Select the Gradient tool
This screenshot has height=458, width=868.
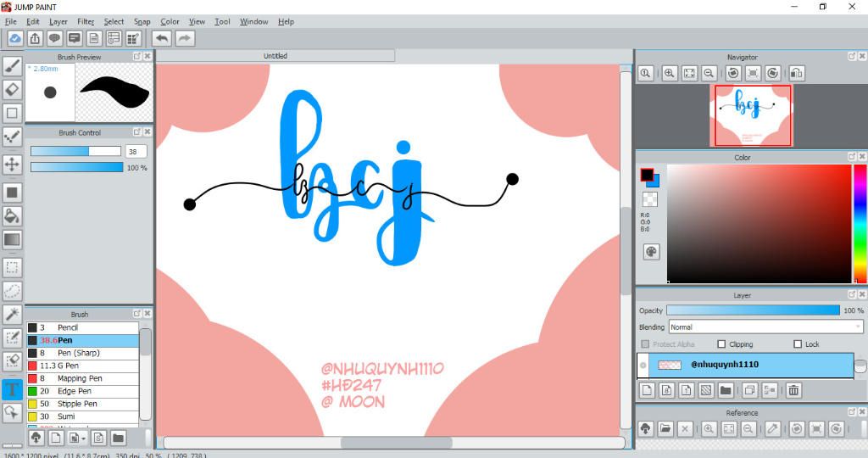click(12, 240)
